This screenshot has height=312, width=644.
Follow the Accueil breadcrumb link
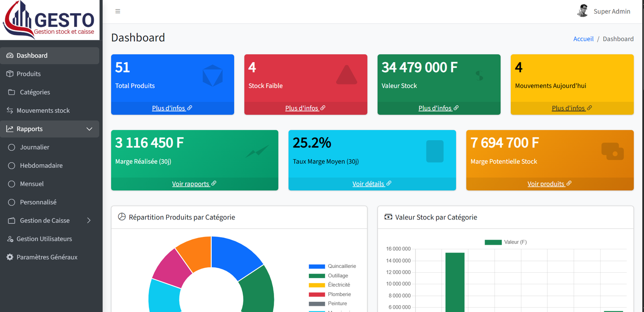pyautogui.click(x=583, y=39)
